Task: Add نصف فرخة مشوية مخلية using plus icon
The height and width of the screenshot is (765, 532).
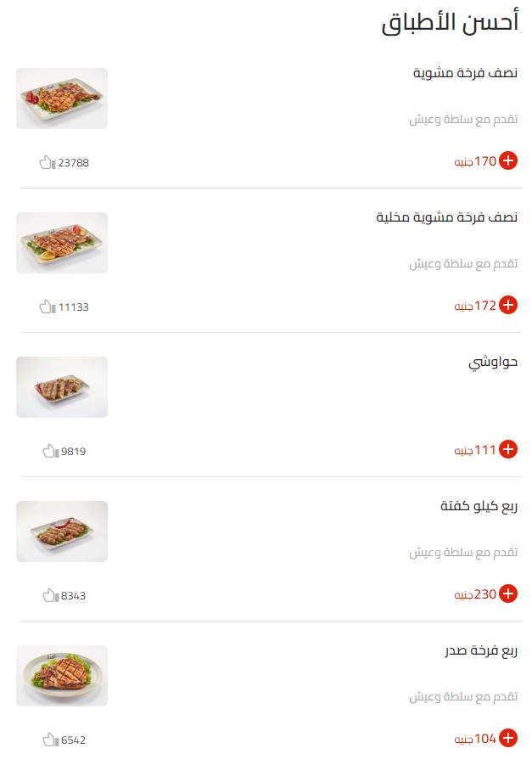Action: tap(508, 305)
